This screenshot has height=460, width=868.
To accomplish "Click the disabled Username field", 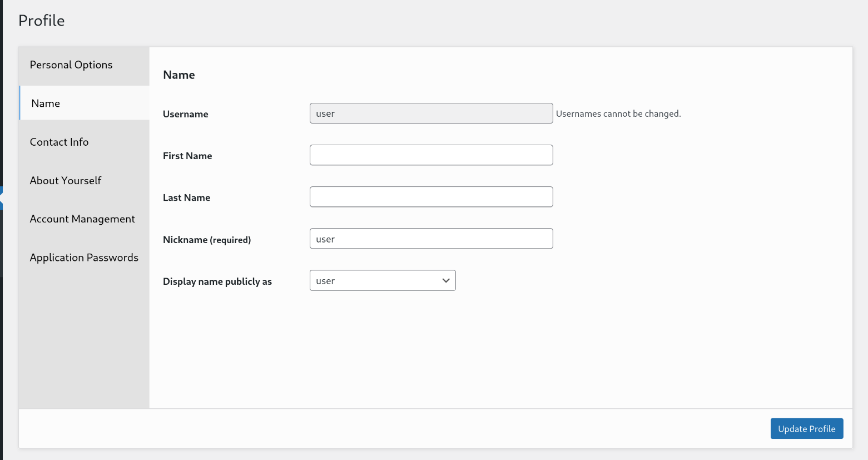I will [431, 113].
